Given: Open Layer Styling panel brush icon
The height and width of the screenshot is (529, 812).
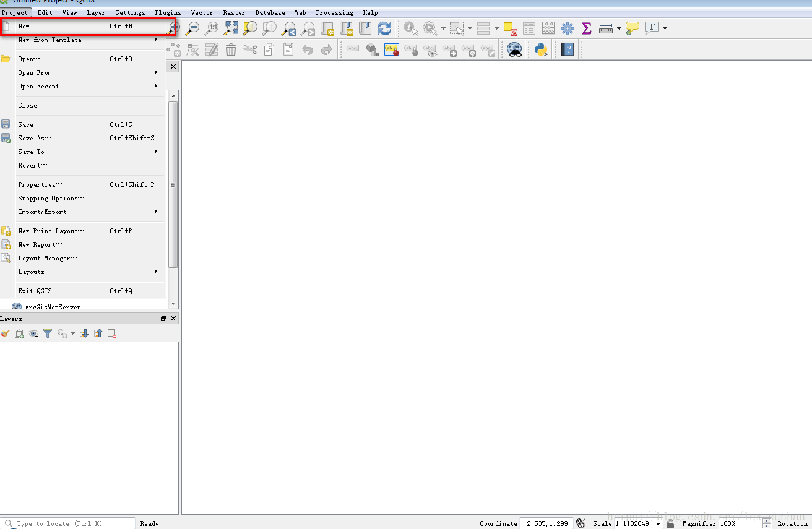Looking at the screenshot, I should [x=5, y=333].
